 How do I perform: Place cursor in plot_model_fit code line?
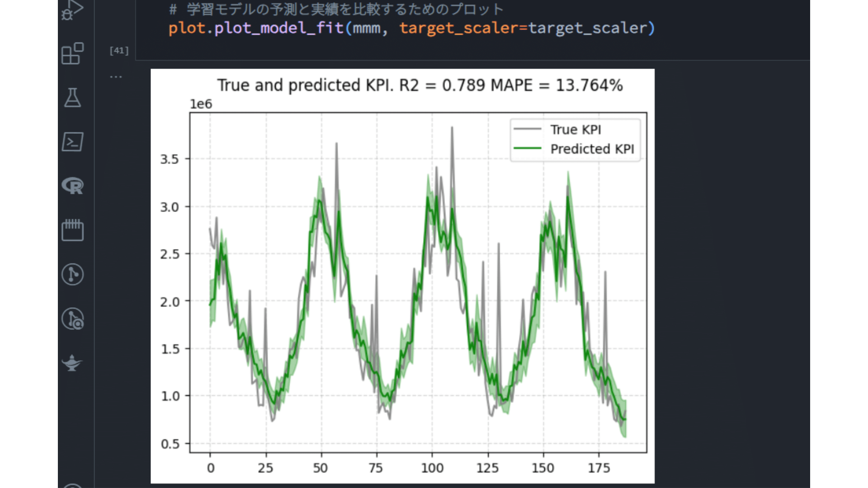tap(278, 28)
